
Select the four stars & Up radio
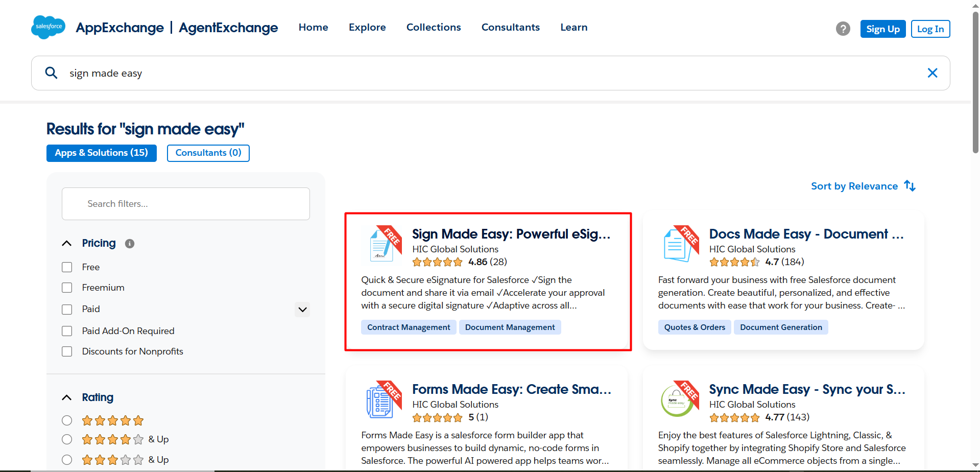tap(67, 439)
